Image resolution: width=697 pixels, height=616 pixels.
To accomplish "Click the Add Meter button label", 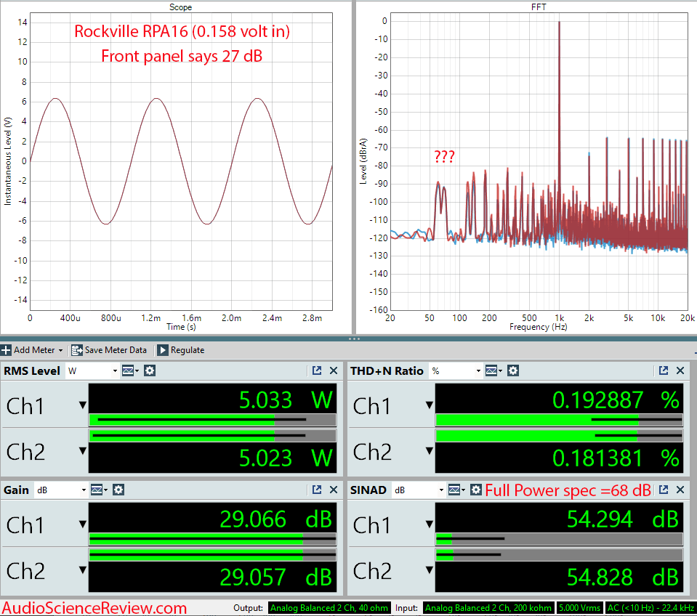I will click(34, 350).
